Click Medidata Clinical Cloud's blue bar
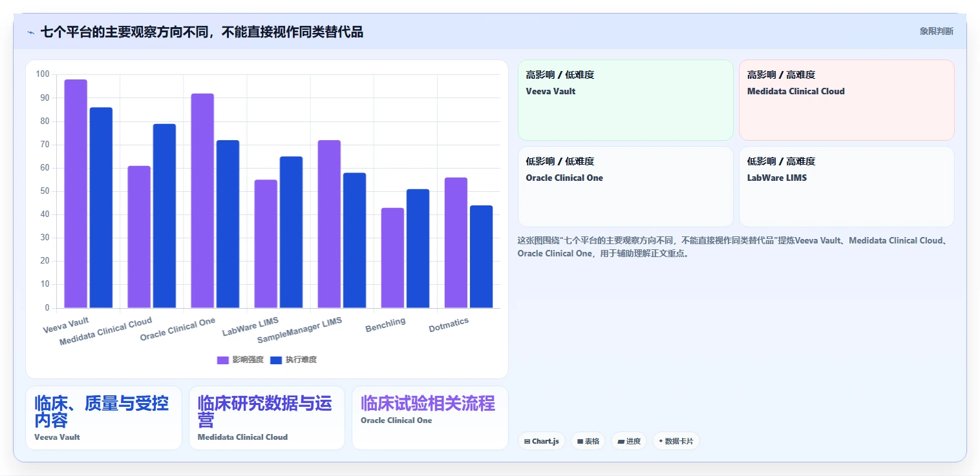 coord(164,216)
